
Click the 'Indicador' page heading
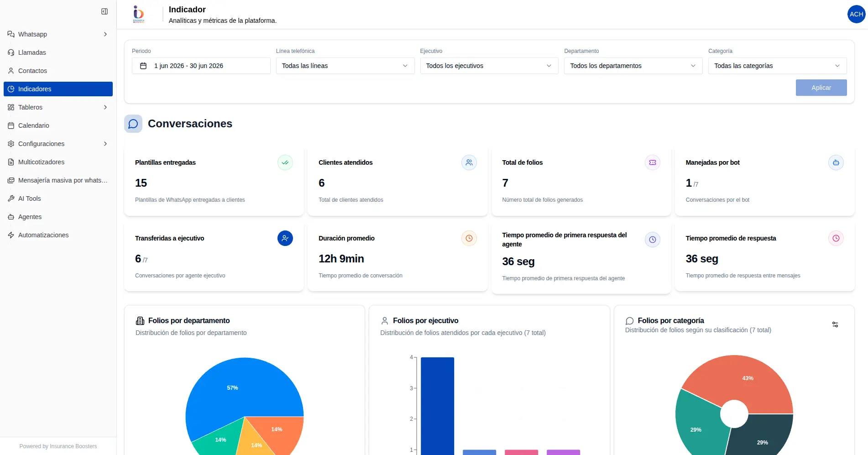[187, 10]
